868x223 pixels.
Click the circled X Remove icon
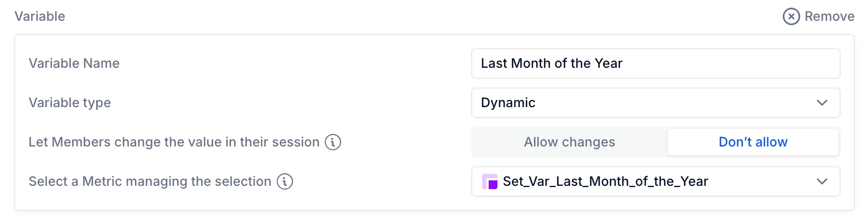[791, 16]
